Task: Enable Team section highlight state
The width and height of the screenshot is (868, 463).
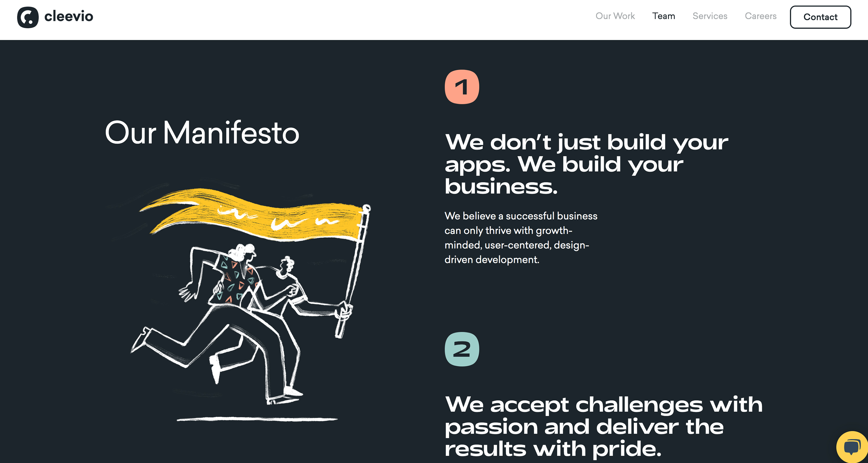Action: tap(663, 16)
